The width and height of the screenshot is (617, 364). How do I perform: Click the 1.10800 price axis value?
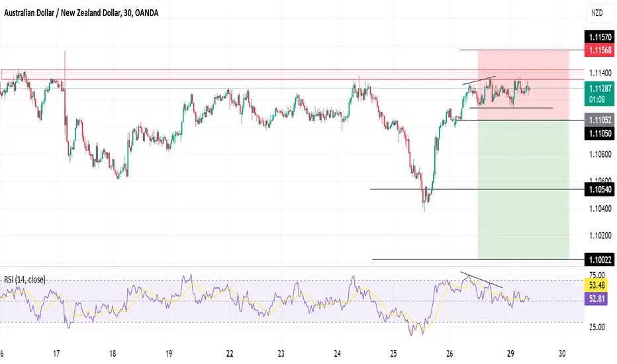point(600,154)
